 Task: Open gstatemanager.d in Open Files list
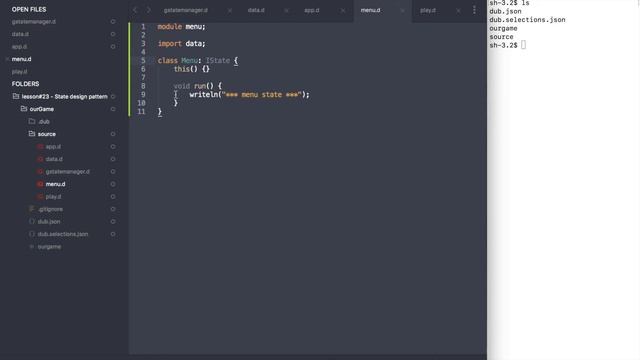tap(34, 22)
